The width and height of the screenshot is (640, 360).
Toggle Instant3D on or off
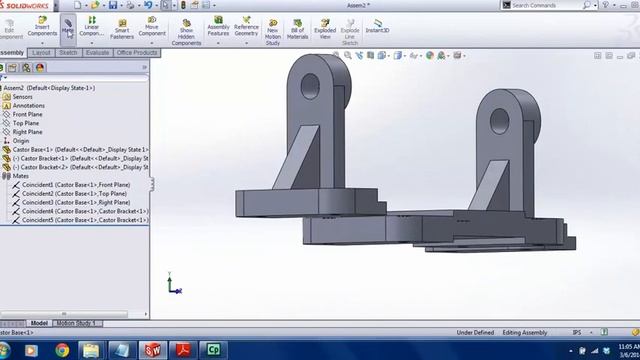click(x=377, y=26)
